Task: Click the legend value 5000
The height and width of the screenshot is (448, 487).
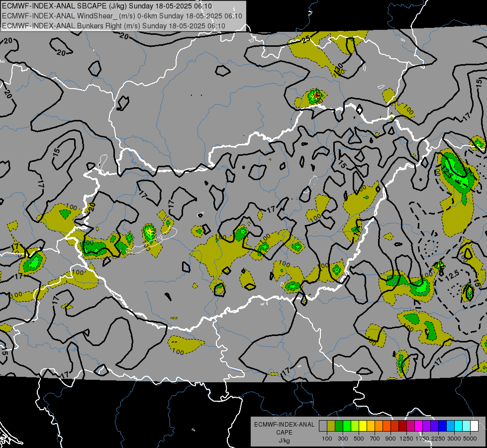Action: (470, 439)
